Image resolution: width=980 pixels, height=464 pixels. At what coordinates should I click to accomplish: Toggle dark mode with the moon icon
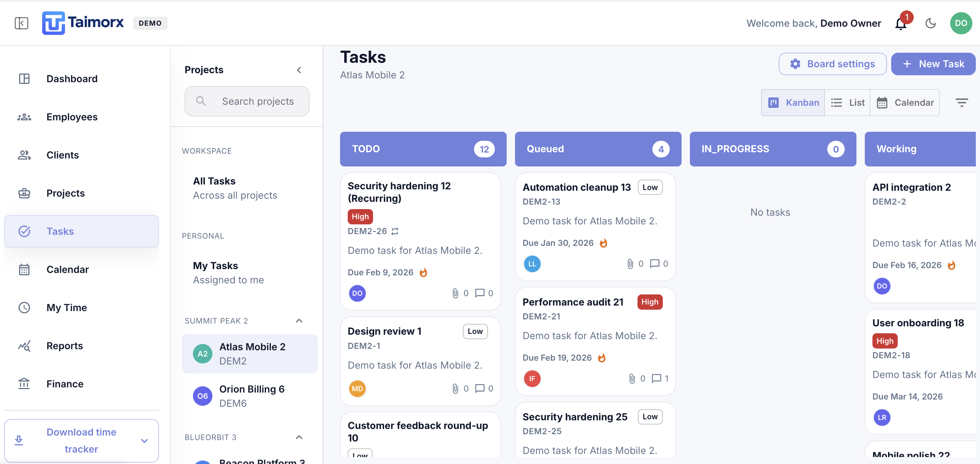pos(931,23)
